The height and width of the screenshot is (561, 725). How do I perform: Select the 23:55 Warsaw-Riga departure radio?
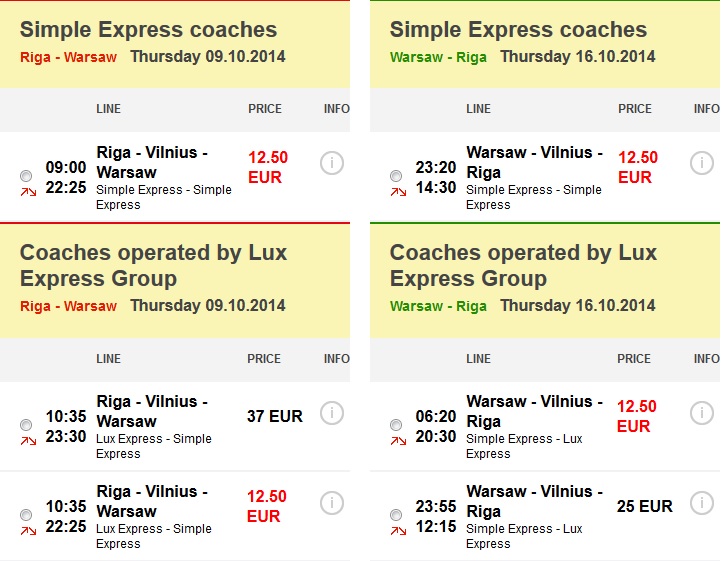pos(396,515)
